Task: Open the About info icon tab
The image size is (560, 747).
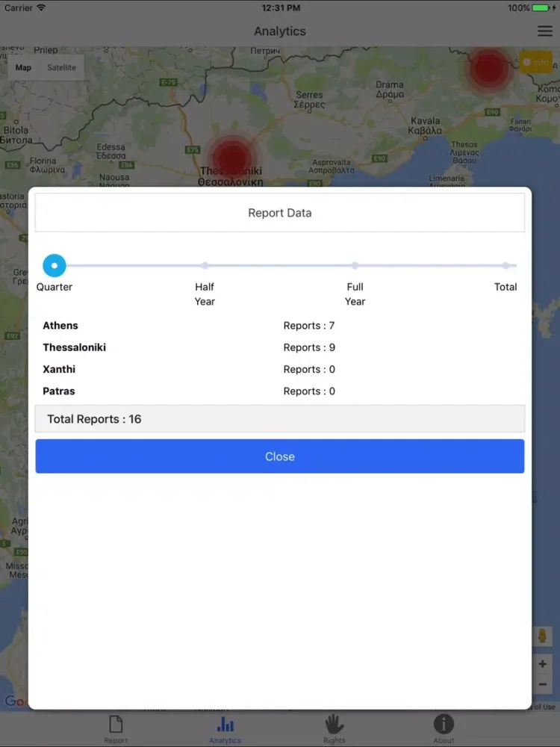Action: pos(444,724)
